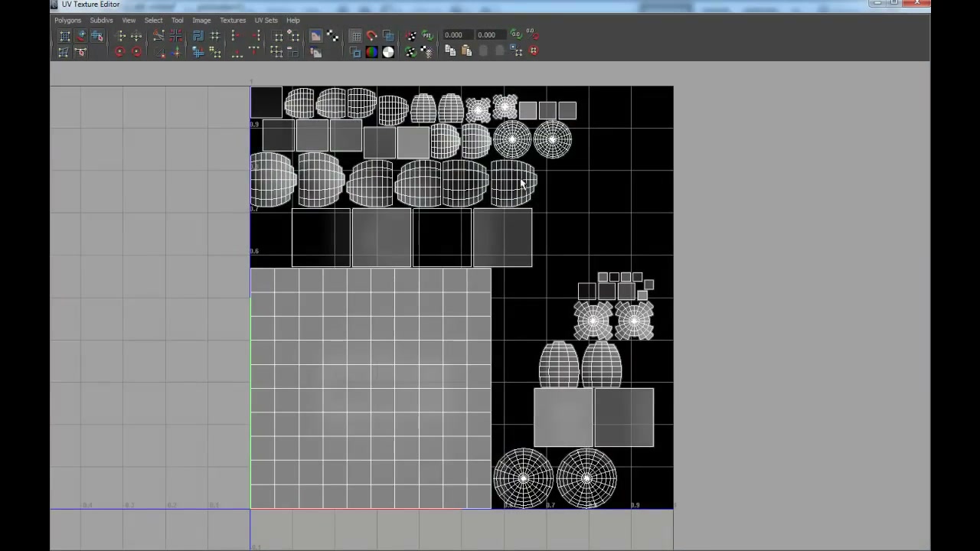980x551 pixels.
Task: Display alpha channel white circle icon
Action: [x=388, y=52]
